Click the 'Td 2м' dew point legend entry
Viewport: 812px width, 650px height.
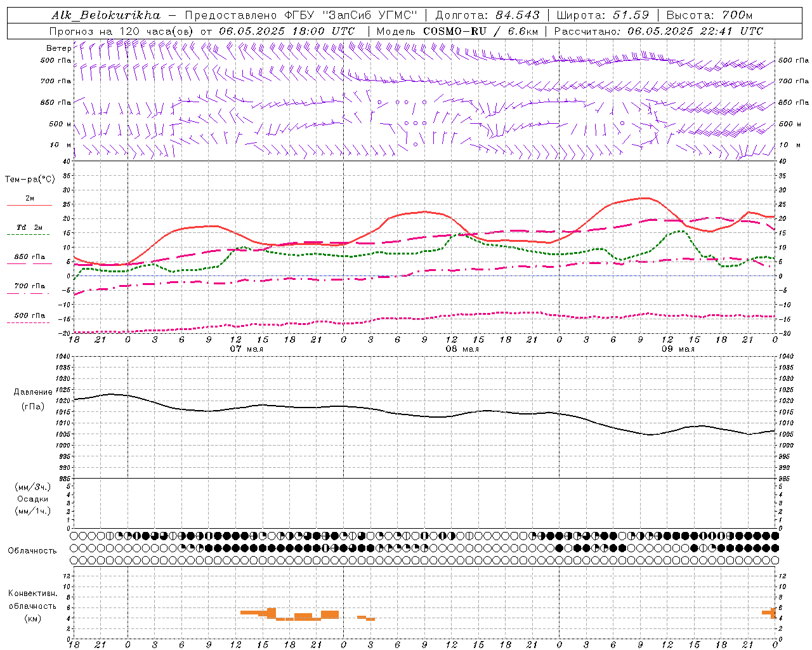pos(29,227)
